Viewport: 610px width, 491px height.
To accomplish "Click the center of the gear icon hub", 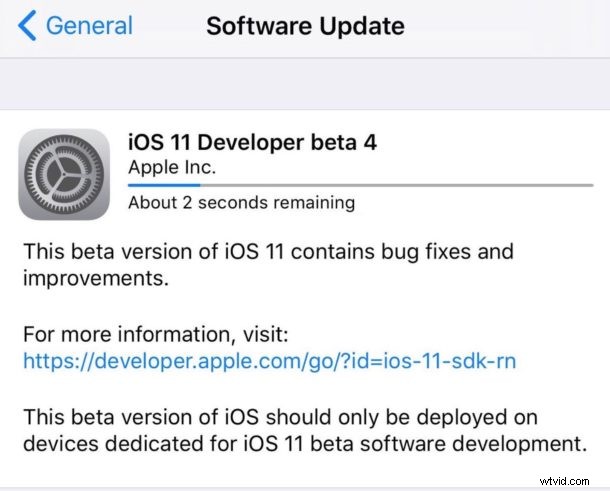I will [63, 175].
